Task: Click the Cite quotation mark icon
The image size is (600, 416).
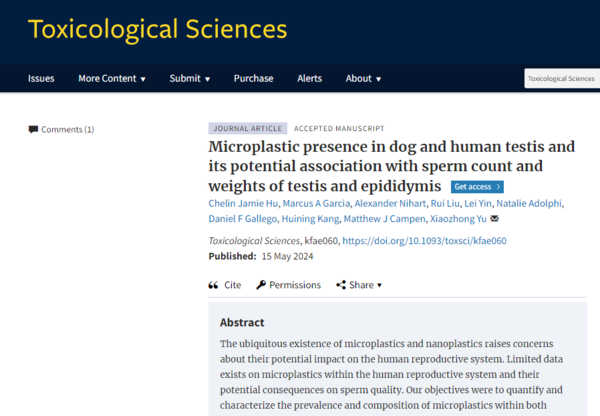Action: pyautogui.click(x=213, y=285)
